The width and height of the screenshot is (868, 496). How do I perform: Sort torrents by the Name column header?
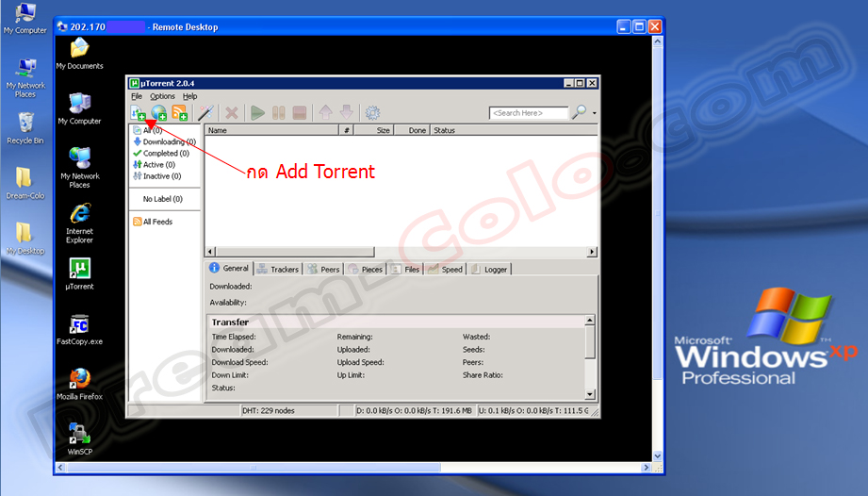point(271,131)
